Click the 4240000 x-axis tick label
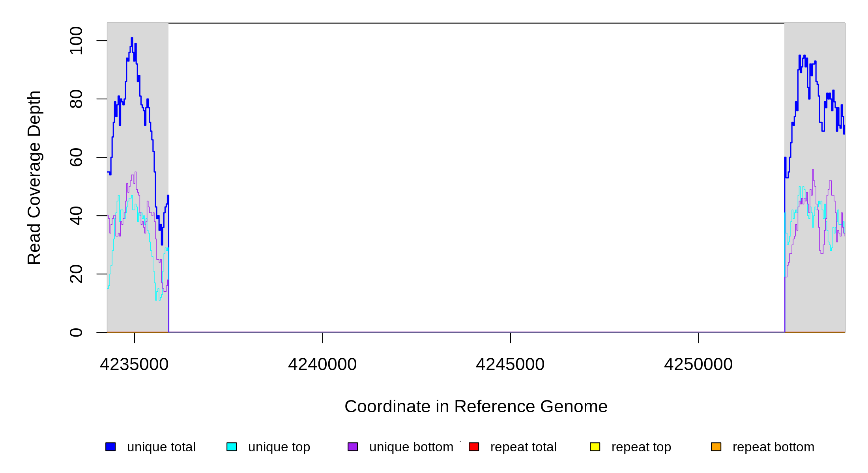 coord(322,364)
